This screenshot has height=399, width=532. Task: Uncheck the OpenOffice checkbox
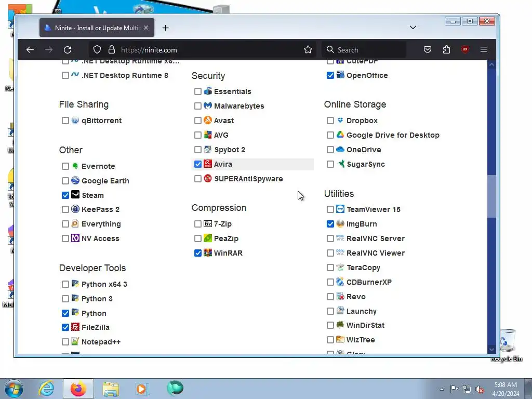330,75
